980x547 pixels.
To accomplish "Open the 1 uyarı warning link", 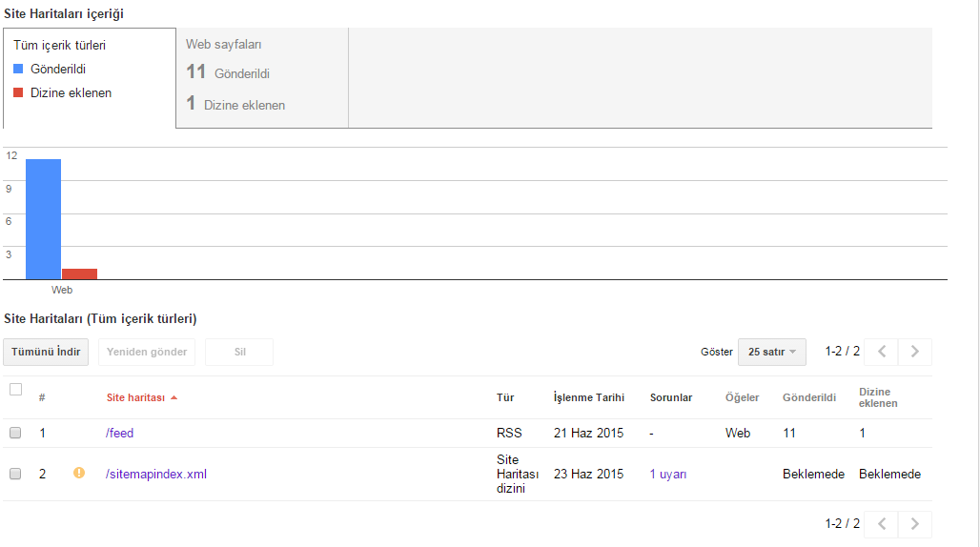I will [x=668, y=474].
